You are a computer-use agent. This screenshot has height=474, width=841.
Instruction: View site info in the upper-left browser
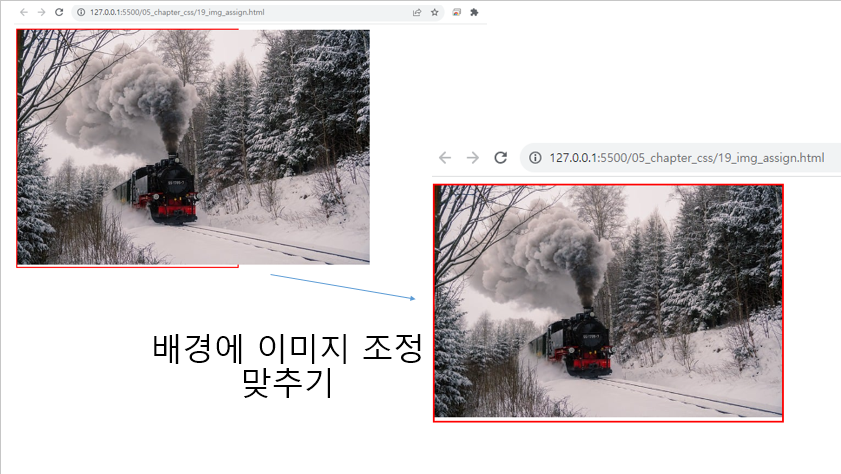[x=81, y=12]
